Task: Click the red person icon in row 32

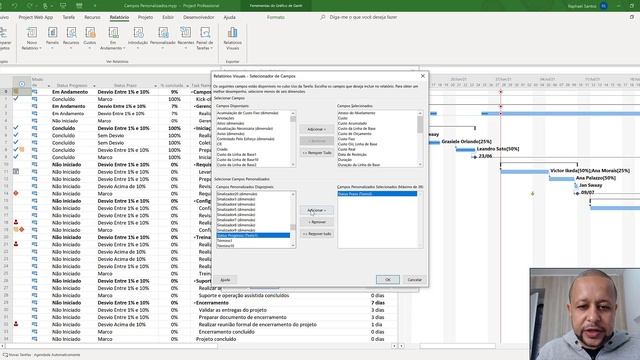Action: [16, 324]
